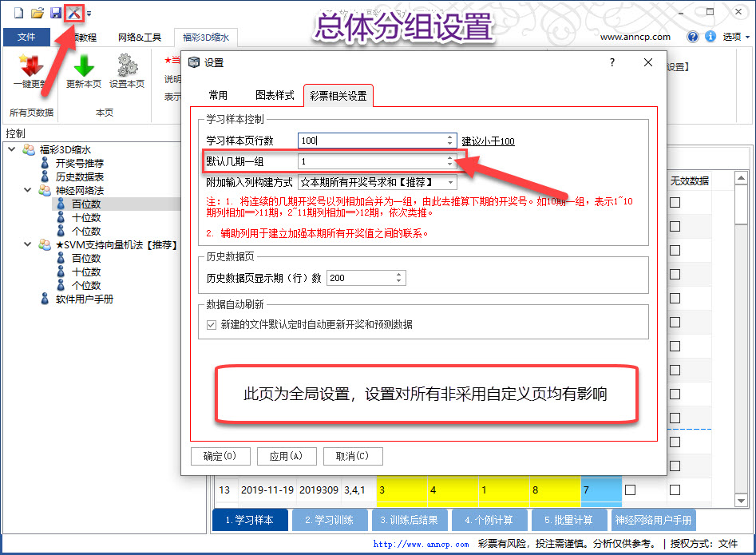Open file via folder icon
Screen dimensions: 756x555
pyautogui.click(x=38, y=13)
